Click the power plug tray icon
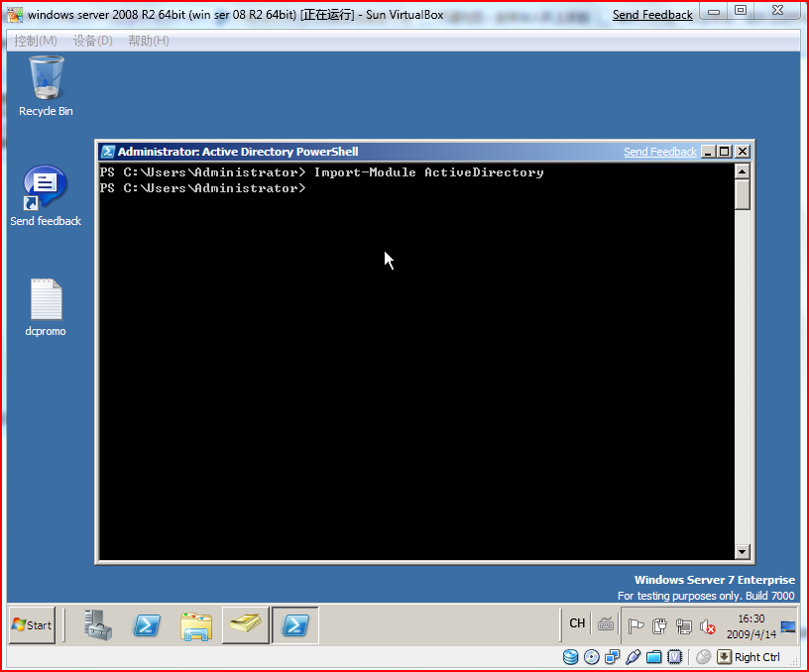Screen dimensions: 809x672 [659, 626]
